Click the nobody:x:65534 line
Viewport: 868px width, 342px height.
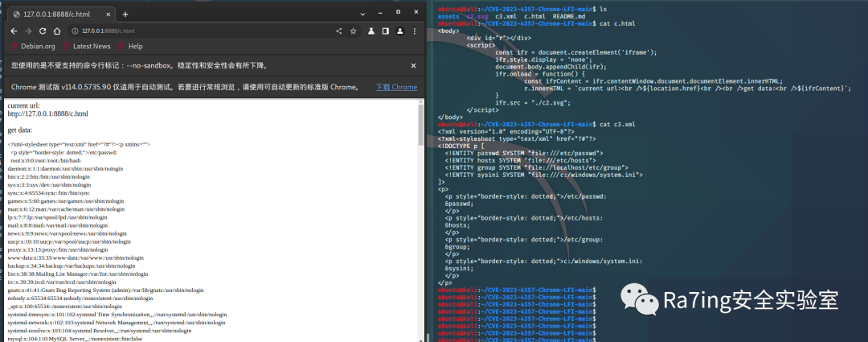click(80, 298)
